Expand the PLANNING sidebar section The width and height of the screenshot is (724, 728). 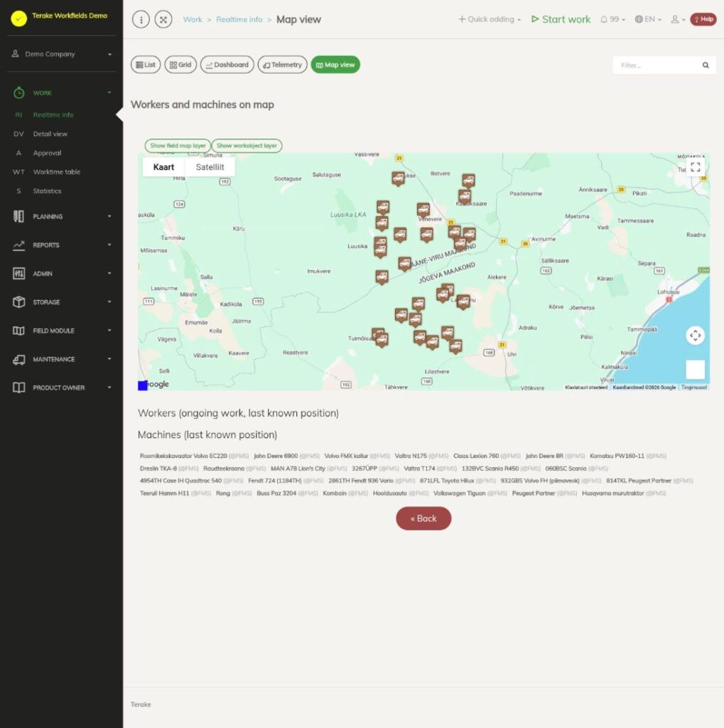pyautogui.click(x=62, y=216)
